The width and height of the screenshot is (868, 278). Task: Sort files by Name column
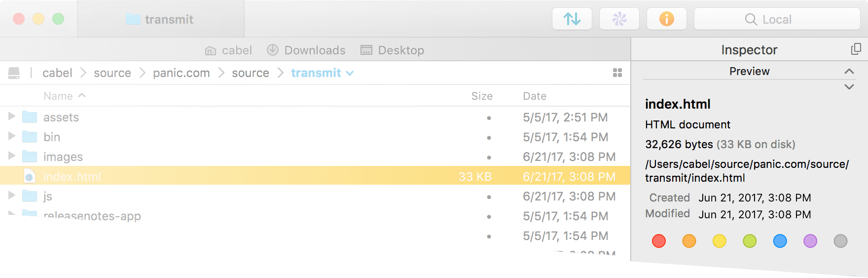pos(58,96)
